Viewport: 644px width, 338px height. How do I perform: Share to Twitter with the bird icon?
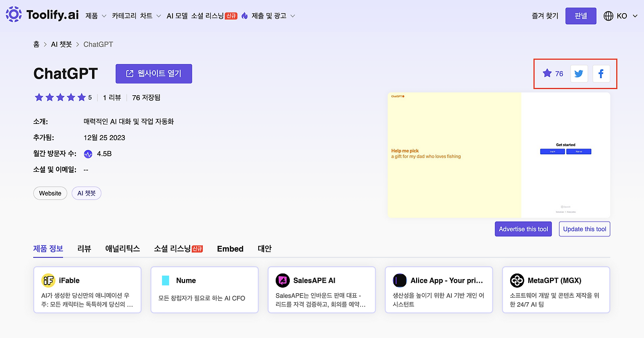click(x=579, y=74)
